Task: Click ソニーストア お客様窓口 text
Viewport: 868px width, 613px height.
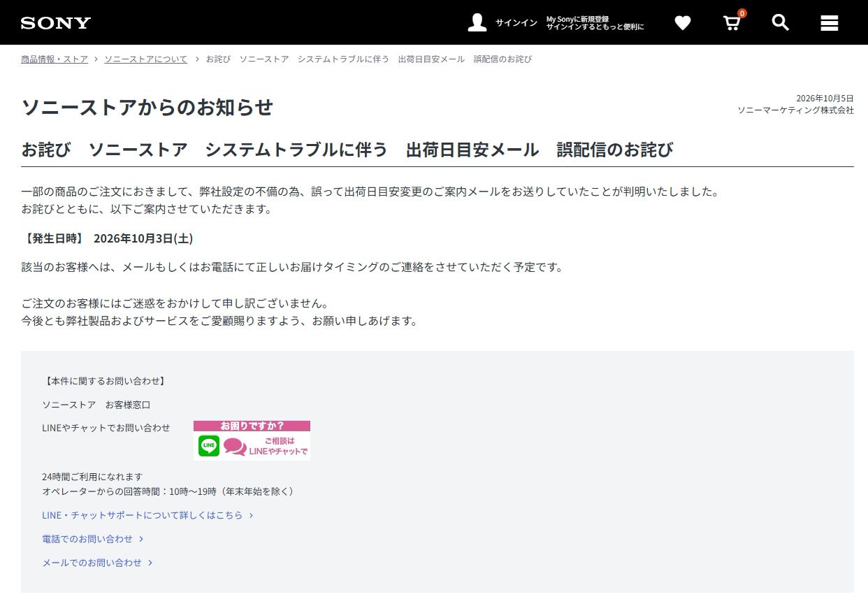Action: point(96,405)
